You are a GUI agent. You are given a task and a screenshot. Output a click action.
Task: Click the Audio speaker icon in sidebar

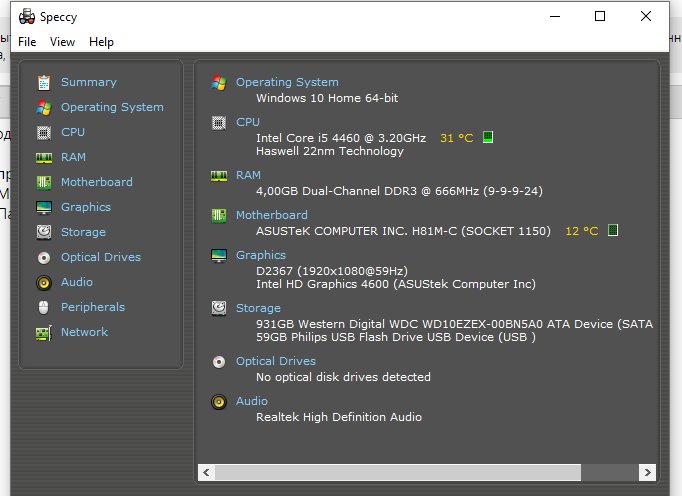[44, 282]
